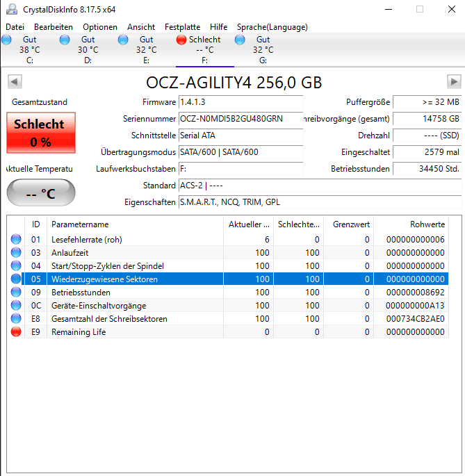The image size is (465, 476).
Task: Click the Gesamtzustand label
Action: [40, 102]
